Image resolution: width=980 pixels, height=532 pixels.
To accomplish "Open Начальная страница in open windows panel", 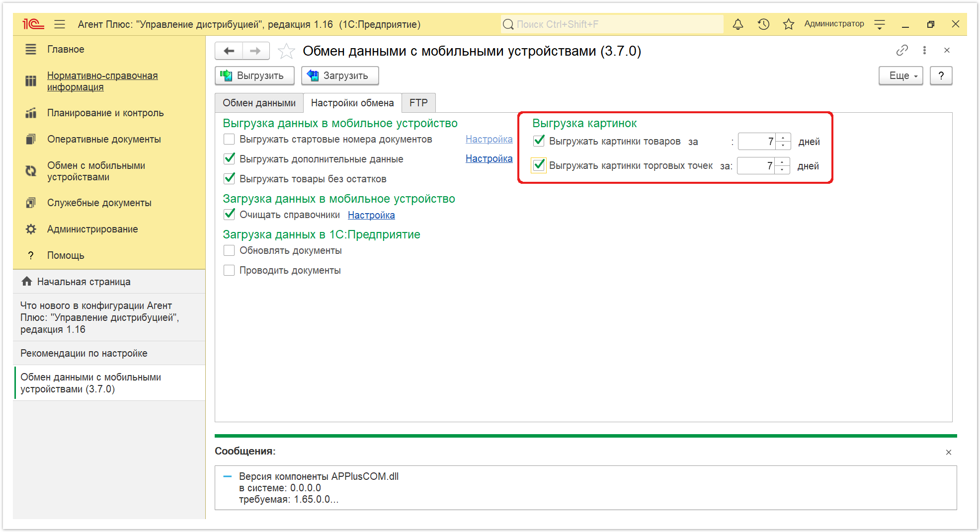I will click(109, 282).
